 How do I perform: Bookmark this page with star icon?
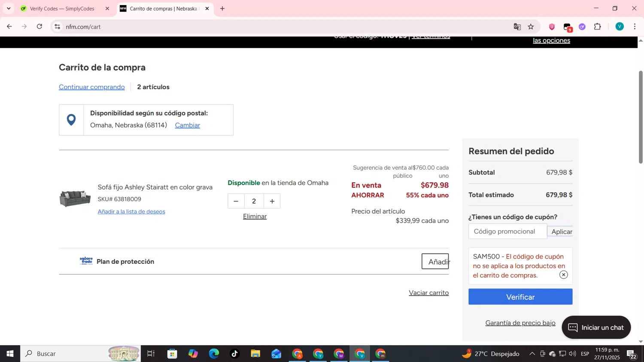coord(531,27)
